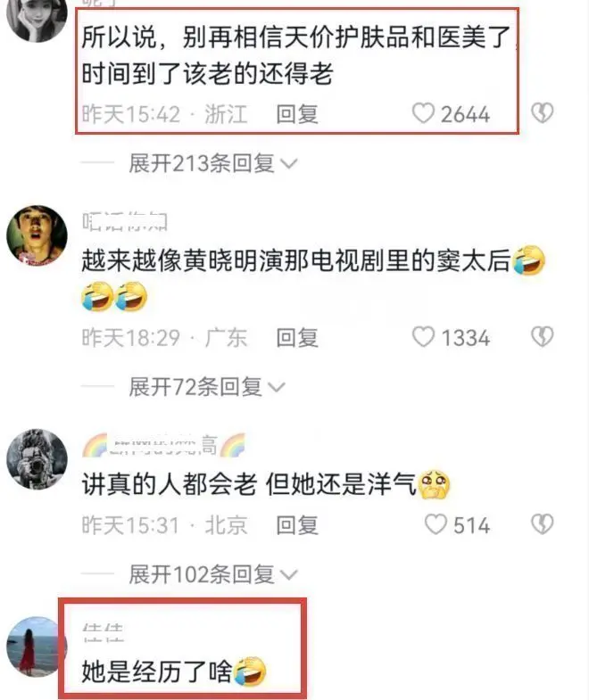Expand the 213 replies thread
Image resolution: width=589 pixels, height=700 pixels.
pos(212,163)
